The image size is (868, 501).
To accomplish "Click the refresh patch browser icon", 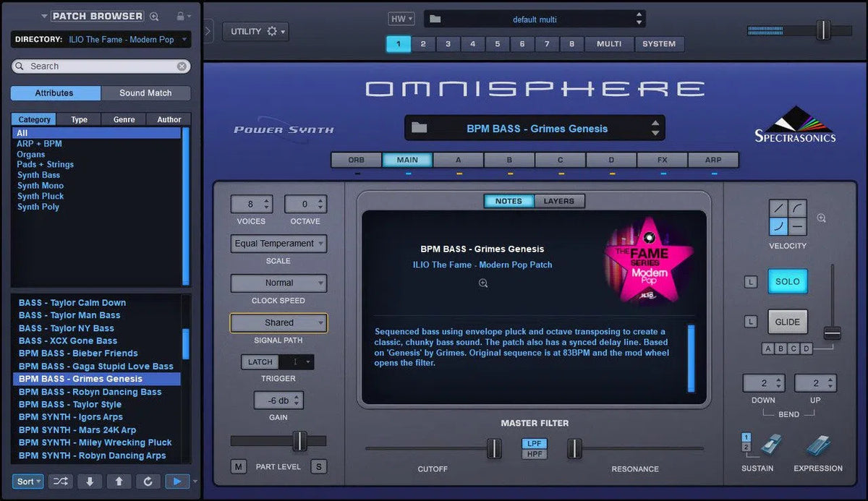I will (x=148, y=481).
